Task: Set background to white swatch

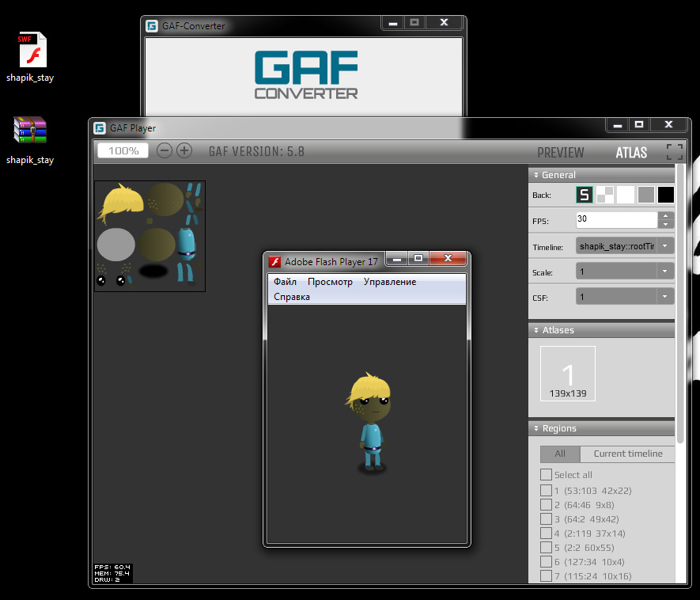Action: tap(626, 195)
